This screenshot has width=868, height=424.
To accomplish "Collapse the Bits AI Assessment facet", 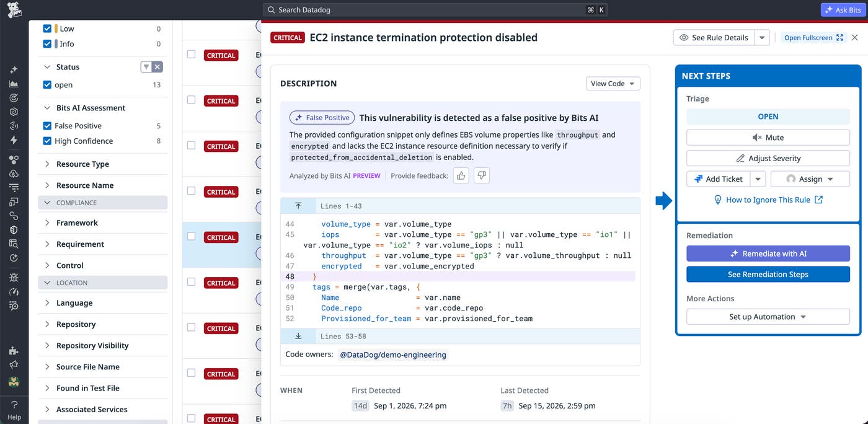I will 47,108.
